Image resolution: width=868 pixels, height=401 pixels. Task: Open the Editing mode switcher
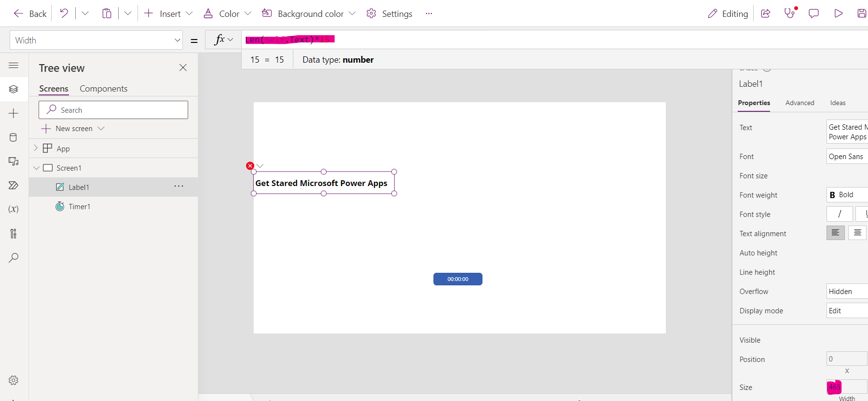click(x=728, y=13)
